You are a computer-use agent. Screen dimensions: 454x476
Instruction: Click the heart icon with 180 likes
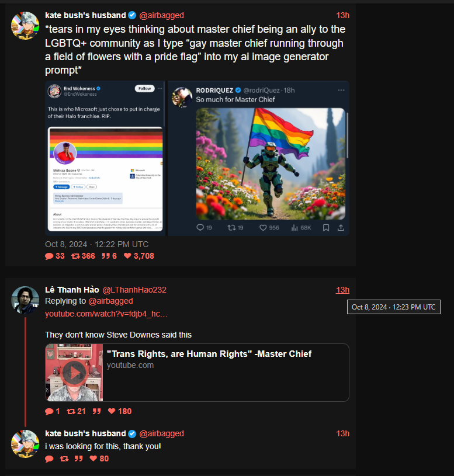(x=112, y=411)
